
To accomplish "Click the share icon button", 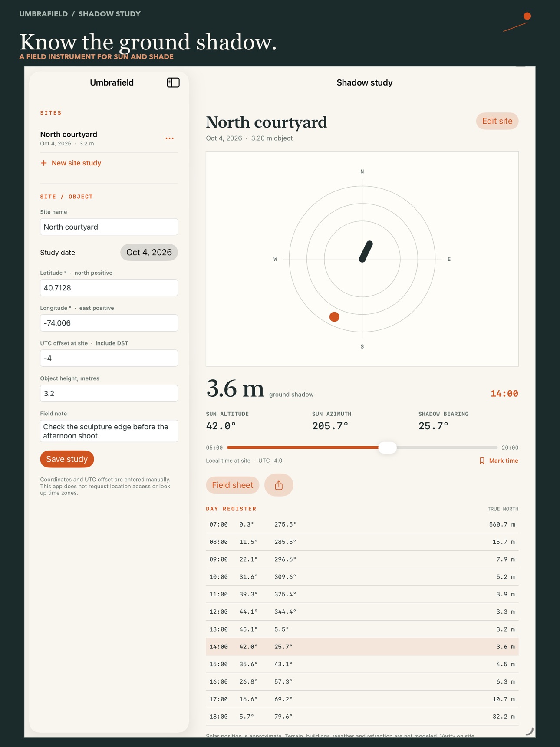I will pos(279,485).
